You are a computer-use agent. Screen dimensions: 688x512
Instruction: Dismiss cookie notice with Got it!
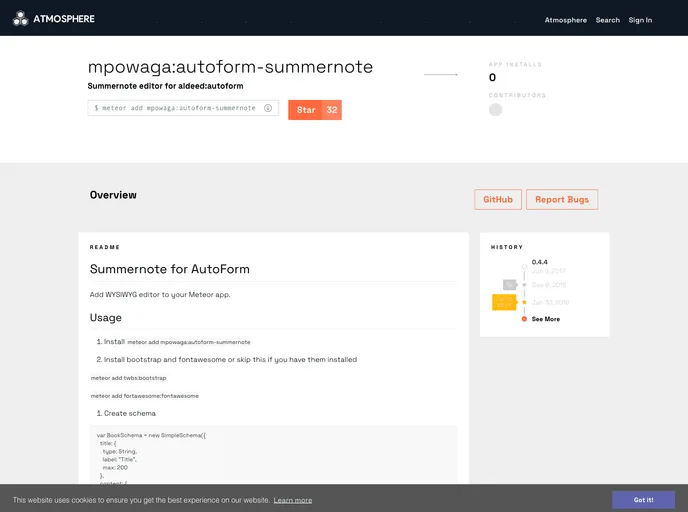click(643, 500)
